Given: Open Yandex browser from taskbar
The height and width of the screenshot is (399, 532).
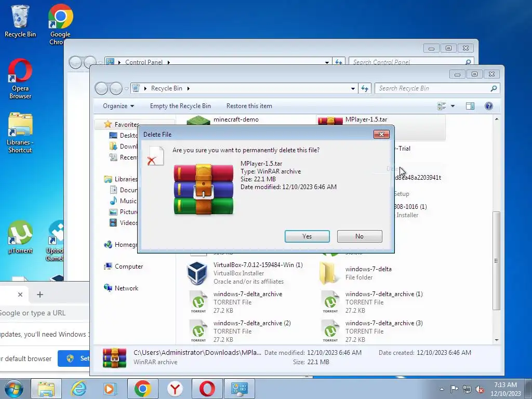Looking at the screenshot, I should [x=175, y=389].
